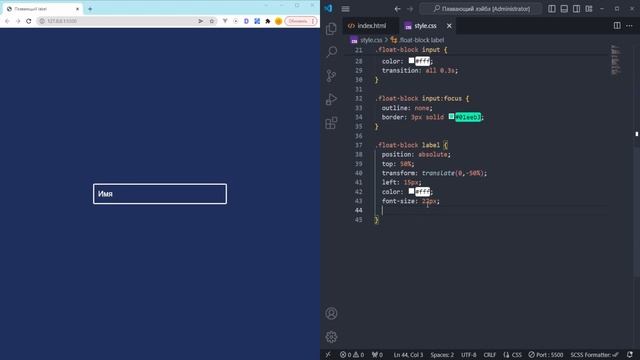Open the Accounts menu icon
Screen dimensions: 640x360
click(x=331, y=313)
